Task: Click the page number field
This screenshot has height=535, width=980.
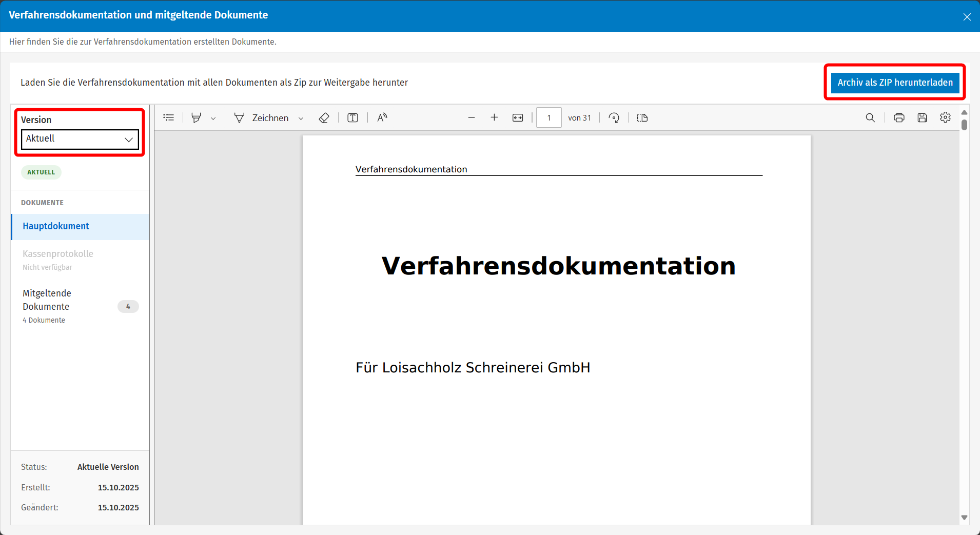Action: tap(549, 118)
